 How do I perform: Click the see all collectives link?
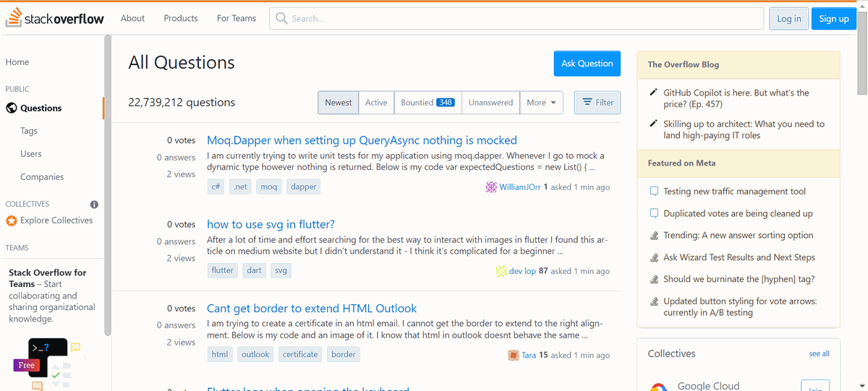[x=820, y=353]
